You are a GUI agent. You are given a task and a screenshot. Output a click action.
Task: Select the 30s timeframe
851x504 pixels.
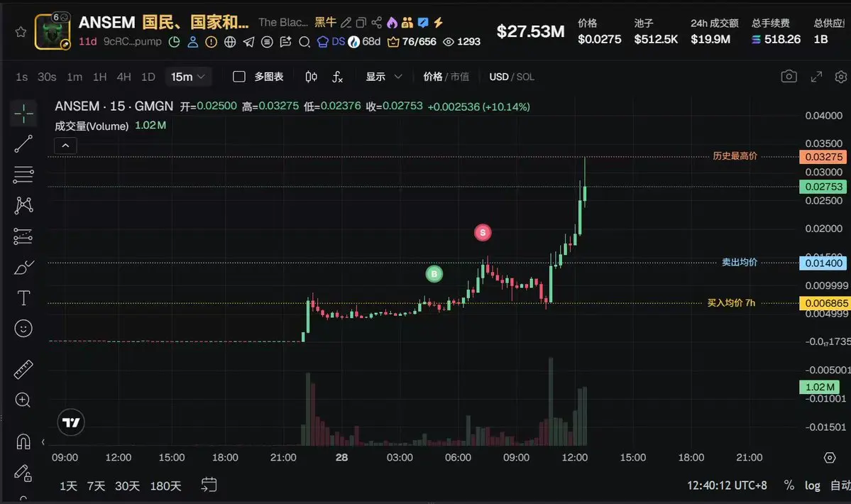click(47, 77)
